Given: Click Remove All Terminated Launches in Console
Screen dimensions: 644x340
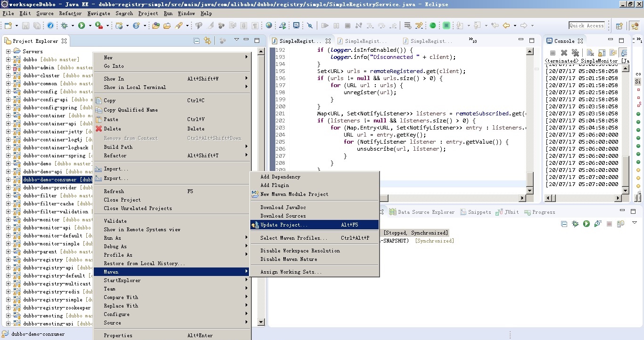Looking at the screenshot, I should click(575, 53).
